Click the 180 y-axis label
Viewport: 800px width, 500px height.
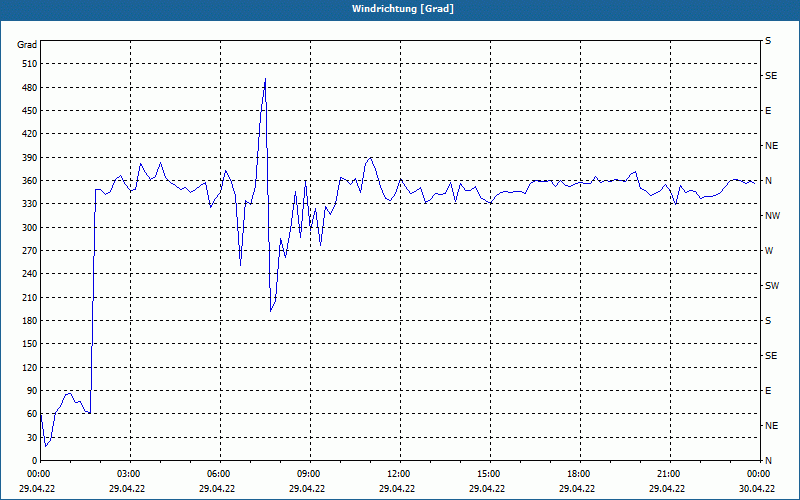click(30, 321)
